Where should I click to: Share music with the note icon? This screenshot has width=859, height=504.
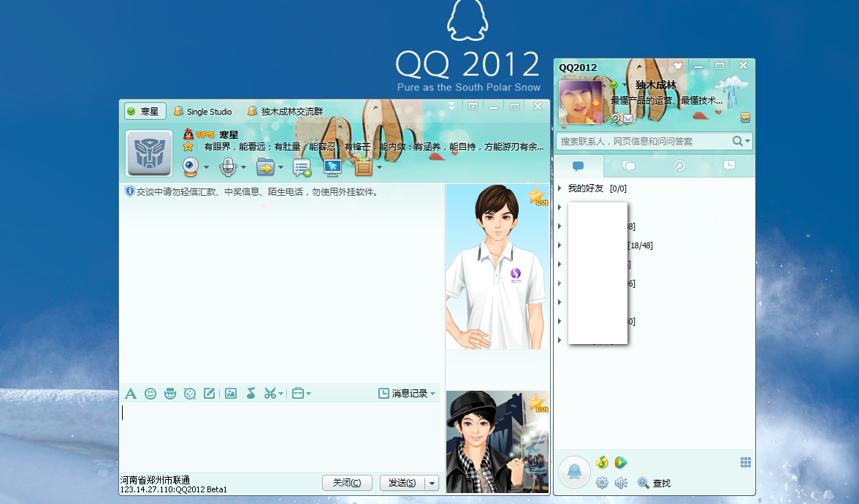point(251,393)
